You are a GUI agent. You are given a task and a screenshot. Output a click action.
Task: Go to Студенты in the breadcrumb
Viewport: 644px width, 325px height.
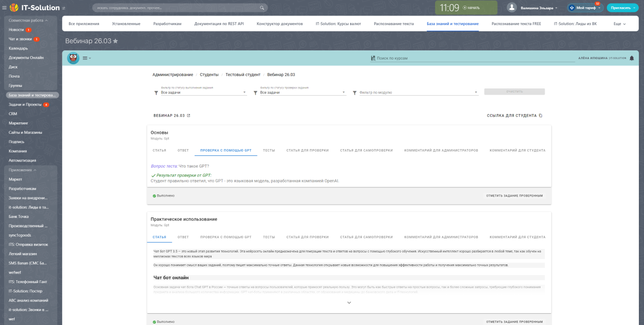pos(209,75)
